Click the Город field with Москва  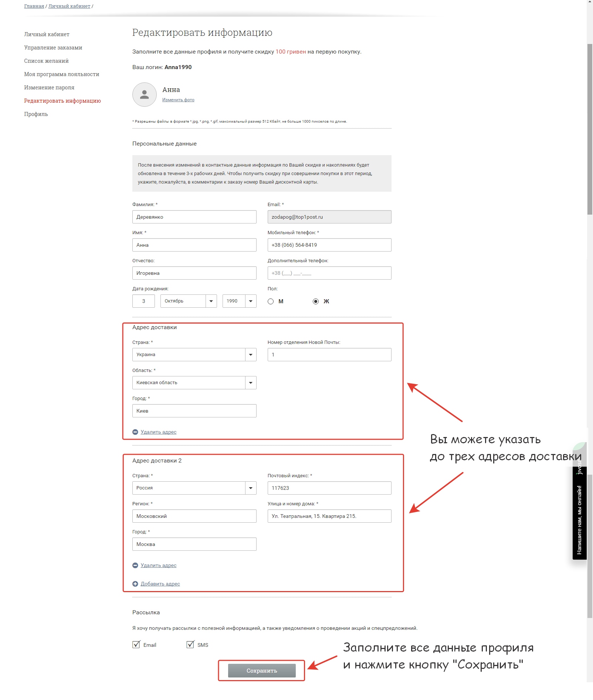coord(194,544)
